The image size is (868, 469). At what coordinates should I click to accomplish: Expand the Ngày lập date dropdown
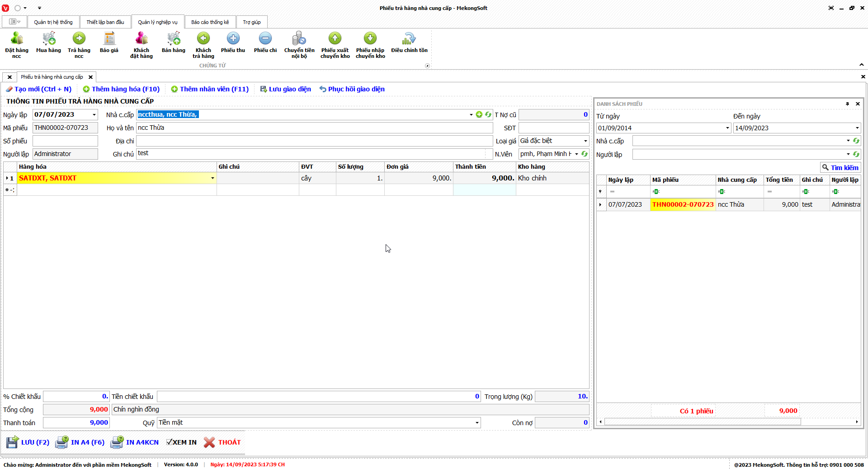94,115
